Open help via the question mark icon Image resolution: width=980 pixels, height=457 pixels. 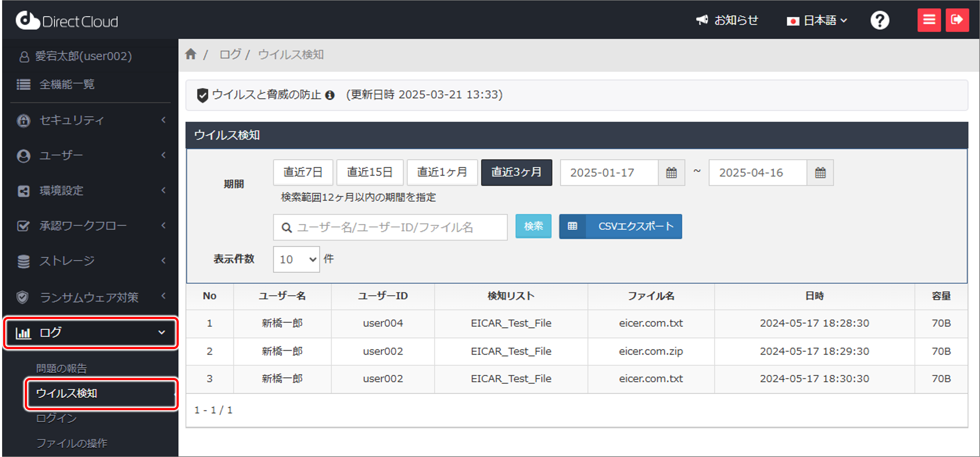point(879,20)
